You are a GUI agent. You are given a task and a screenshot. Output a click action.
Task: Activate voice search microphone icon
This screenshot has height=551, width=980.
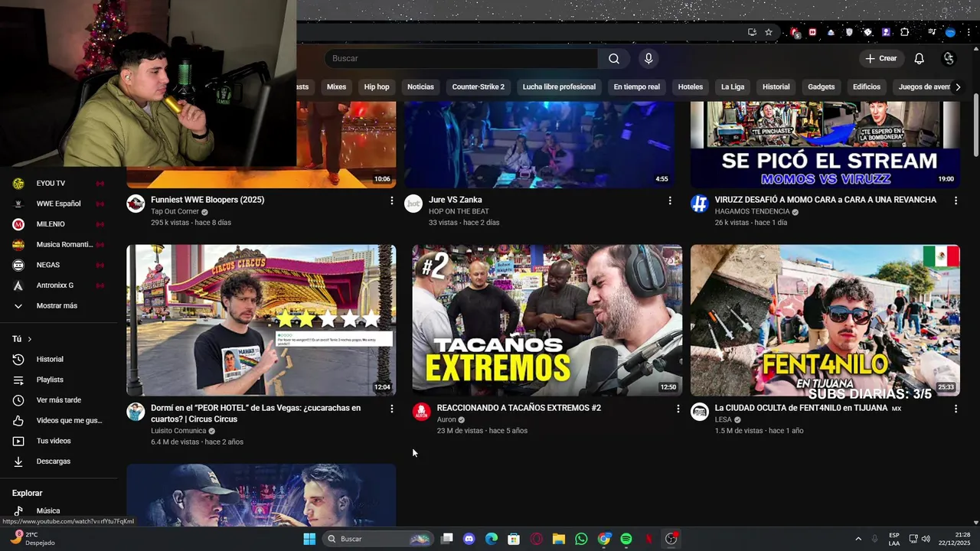[x=648, y=59]
